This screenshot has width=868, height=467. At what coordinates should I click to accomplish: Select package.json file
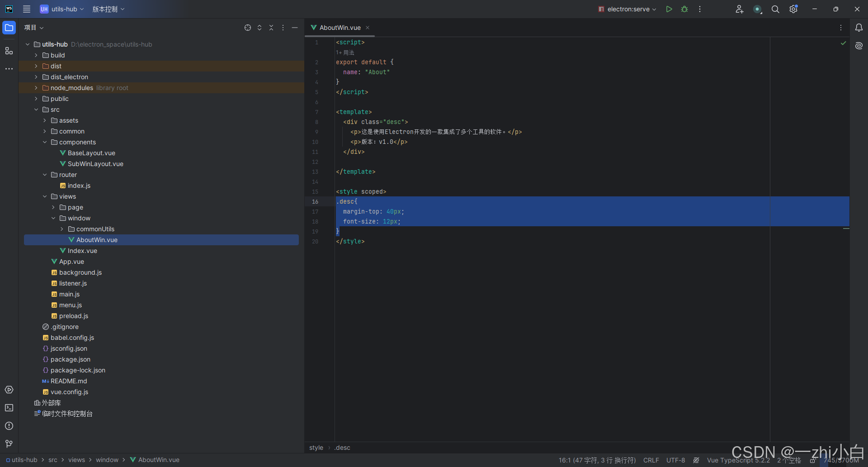[71, 359]
